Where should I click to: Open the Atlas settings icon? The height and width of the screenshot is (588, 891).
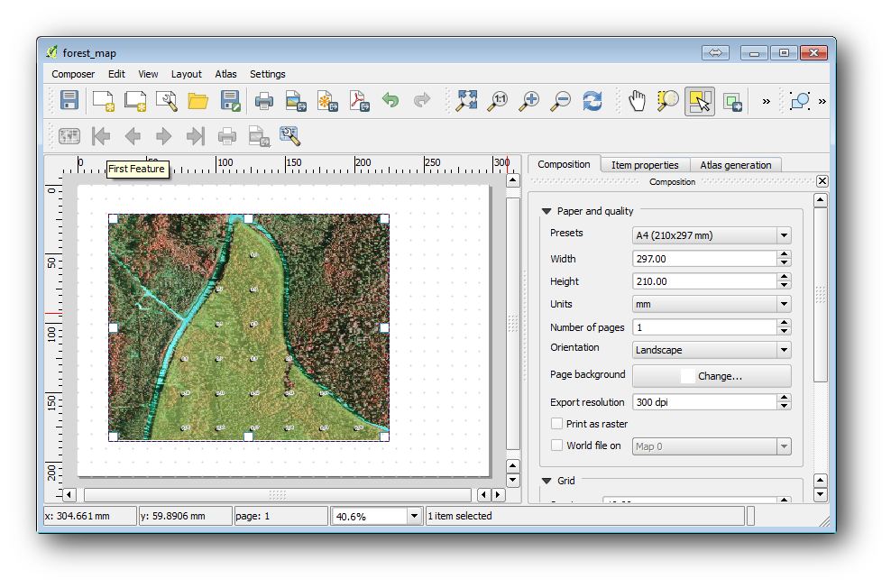pyautogui.click(x=289, y=136)
